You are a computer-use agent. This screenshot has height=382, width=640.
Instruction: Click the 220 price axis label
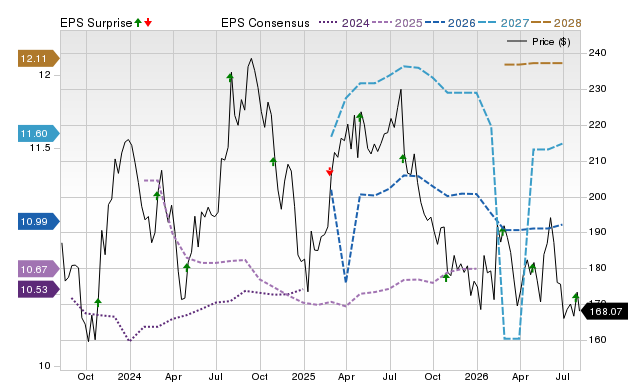coord(597,125)
